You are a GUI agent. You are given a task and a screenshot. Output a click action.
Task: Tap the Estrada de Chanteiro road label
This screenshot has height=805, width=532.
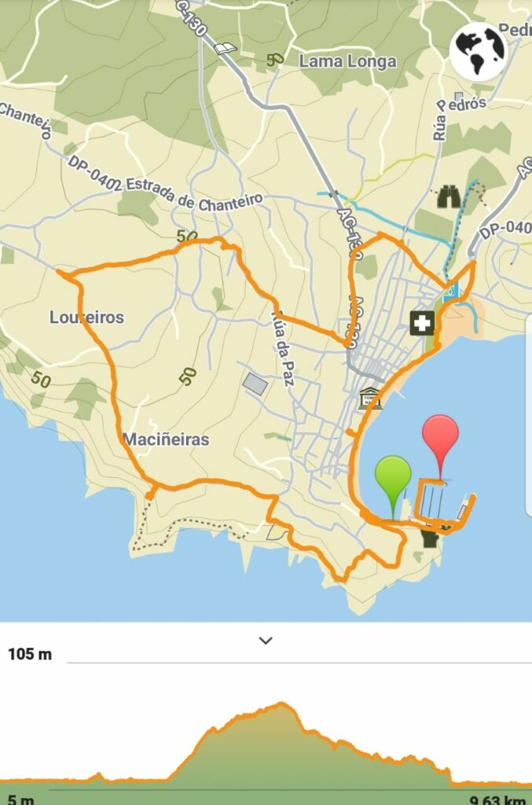[x=194, y=193]
